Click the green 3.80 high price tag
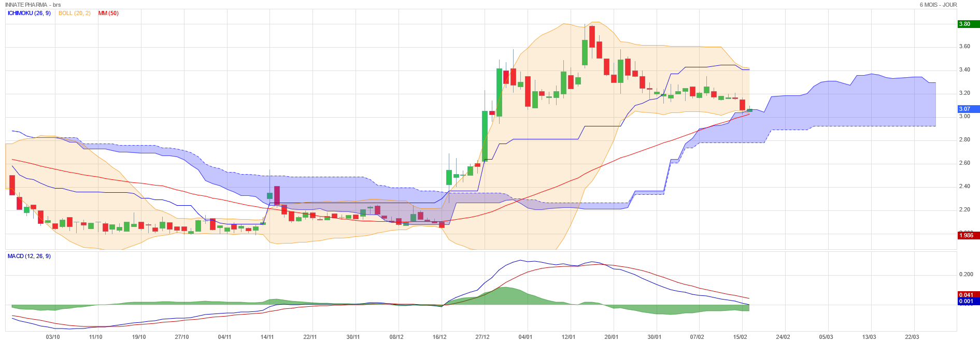980x342 pixels. [x=969, y=24]
